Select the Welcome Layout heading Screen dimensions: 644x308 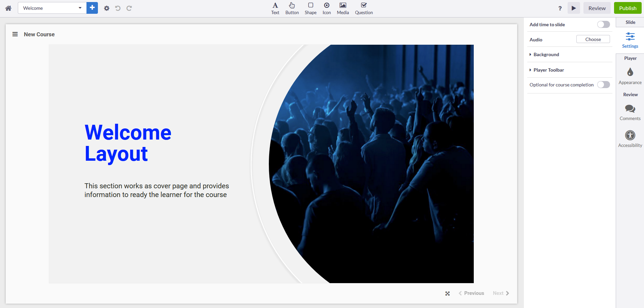128,143
